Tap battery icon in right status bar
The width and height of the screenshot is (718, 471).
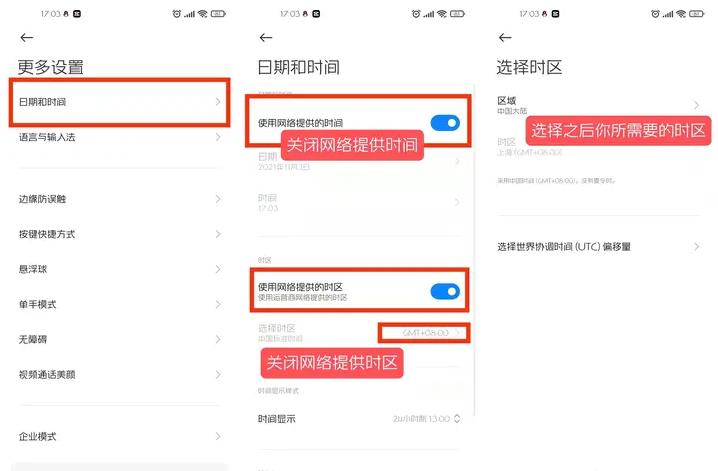click(x=696, y=14)
